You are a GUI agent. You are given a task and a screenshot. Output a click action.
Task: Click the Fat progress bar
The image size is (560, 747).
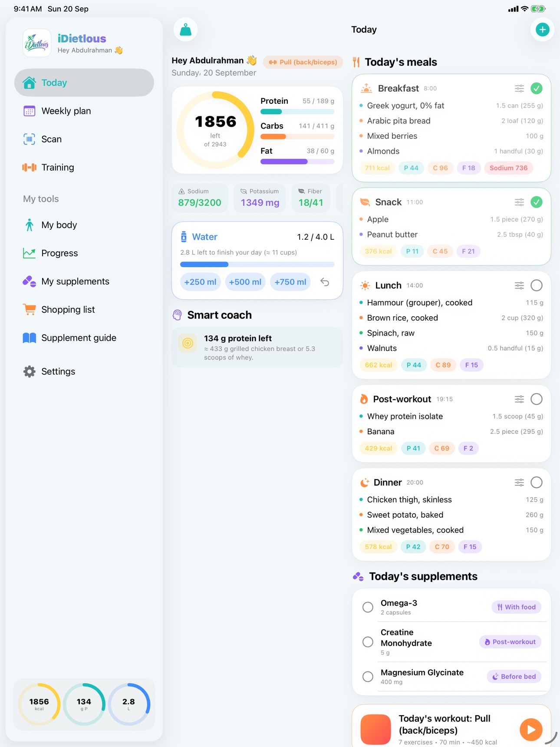click(297, 162)
